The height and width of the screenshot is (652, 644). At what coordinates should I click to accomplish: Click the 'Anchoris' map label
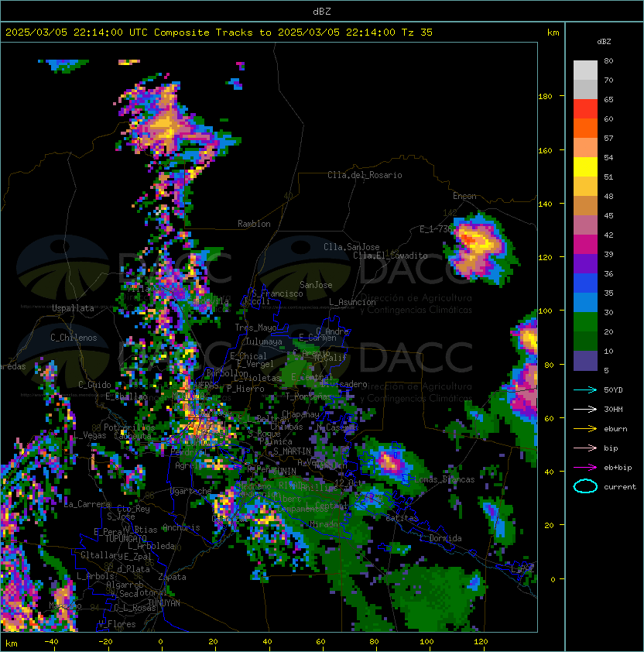click(181, 527)
